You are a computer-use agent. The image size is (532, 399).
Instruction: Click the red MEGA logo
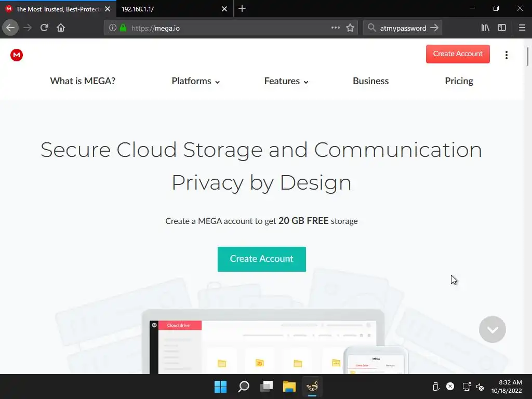[17, 55]
